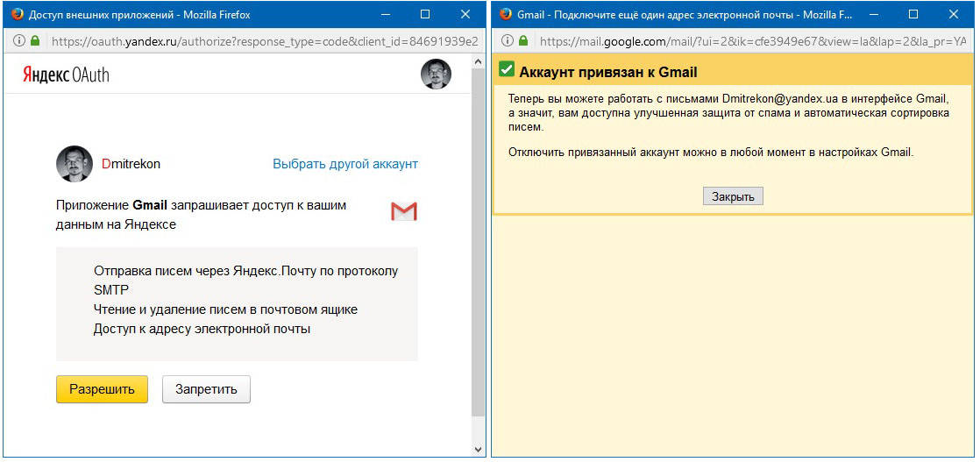
Task: Click the text Чтение и удаление писем
Action: pos(225,309)
